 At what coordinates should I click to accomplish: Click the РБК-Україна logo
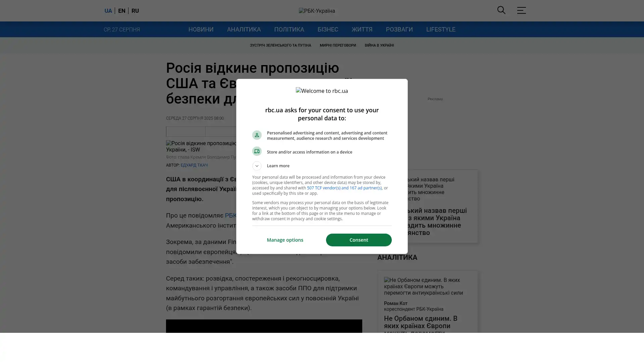(317, 11)
